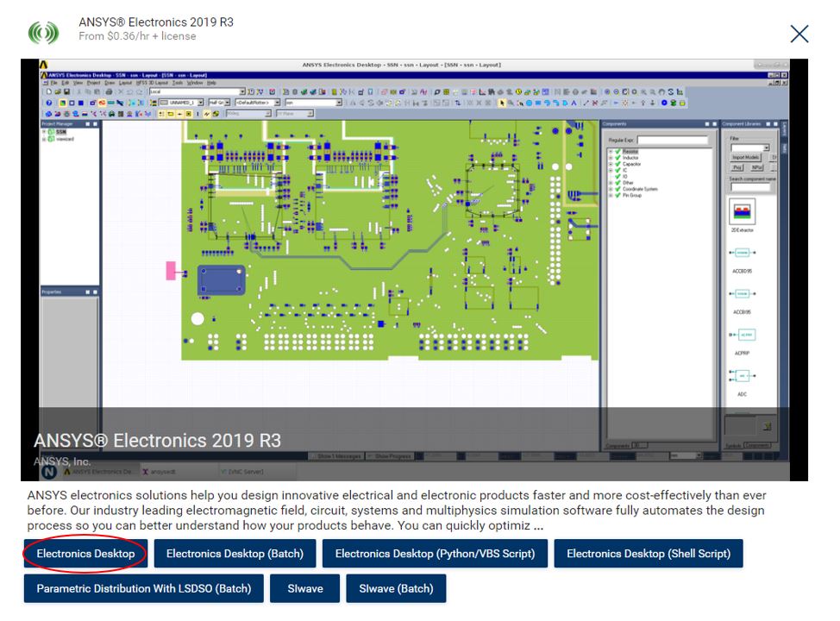840x621 pixels.
Task: Click the red X crossed lines toolbar icon
Action: (595, 103)
